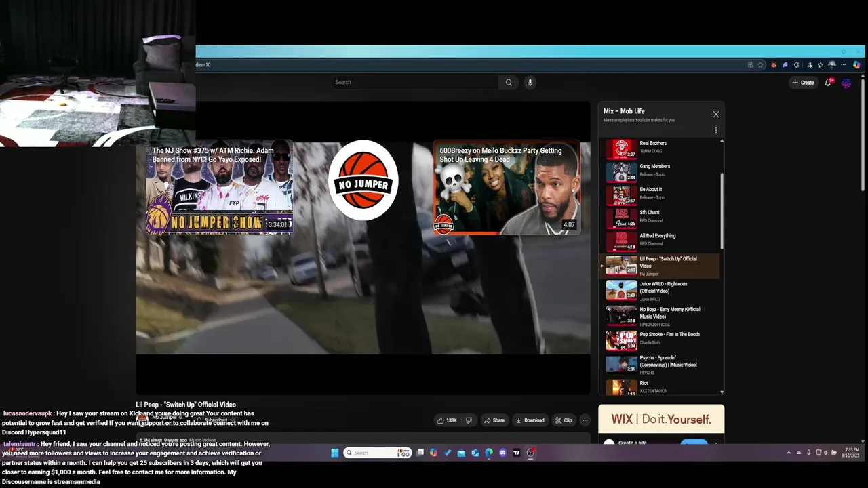
Task: Open taskbar clock showing 7:53 PM
Action: pos(852,453)
